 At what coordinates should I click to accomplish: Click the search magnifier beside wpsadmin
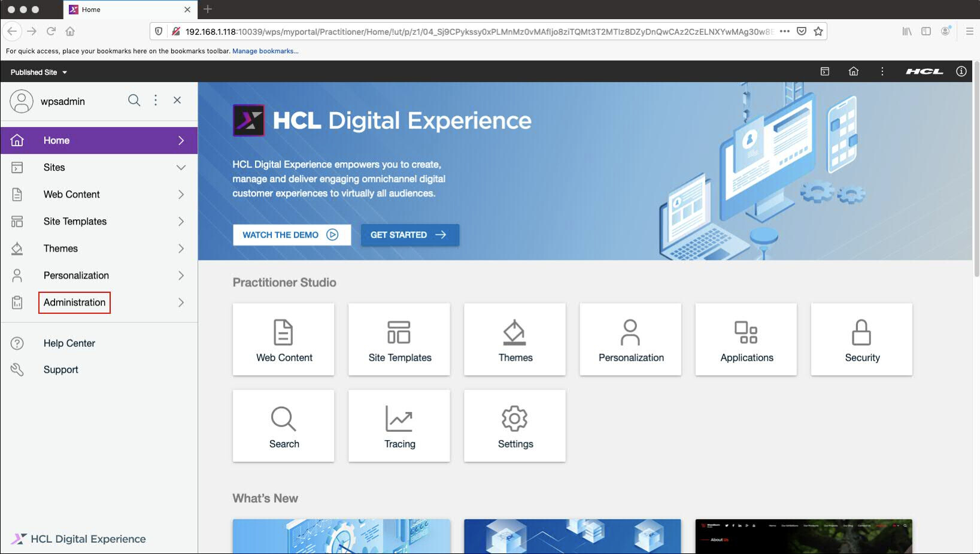(134, 101)
